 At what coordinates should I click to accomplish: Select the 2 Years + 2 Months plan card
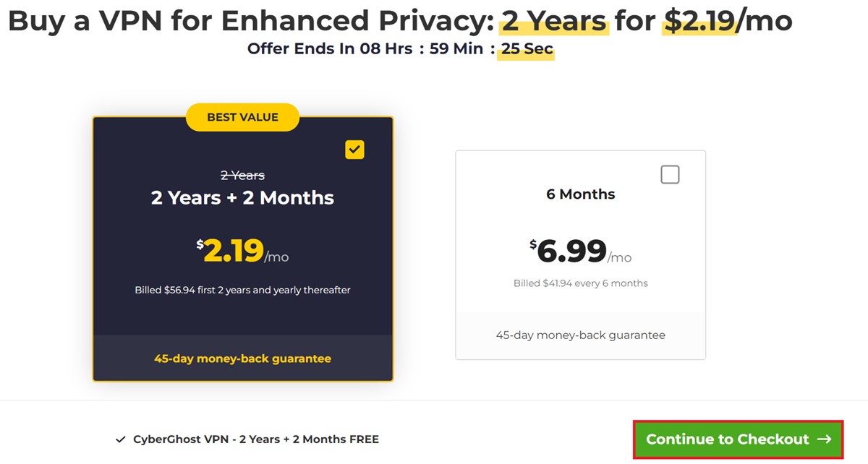[x=243, y=249]
